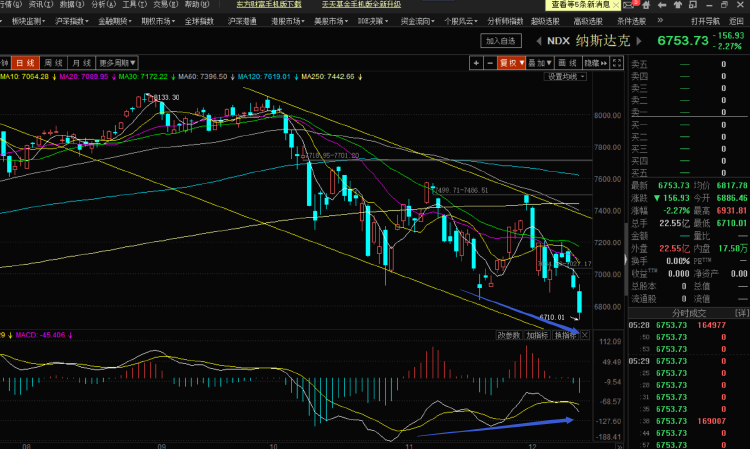This screenshot has height=449, width=750.
Task: Expand 板块监测 menu
Action: [x=28, y=21]
